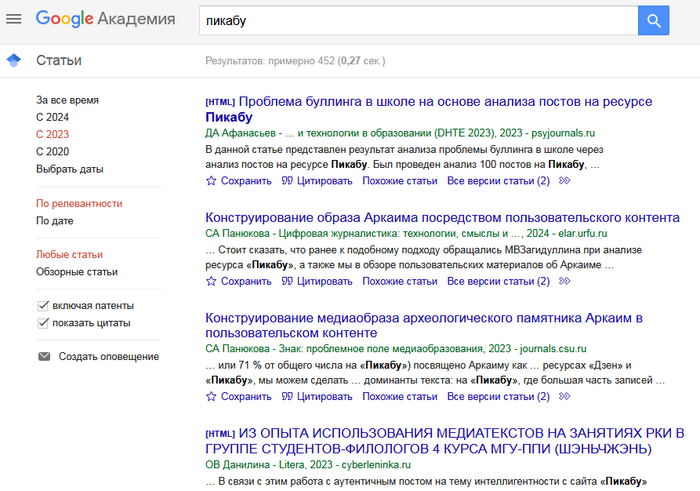700x491 pixels.
Task: Focus the search field containing пикабу
Action: point(419,21)
